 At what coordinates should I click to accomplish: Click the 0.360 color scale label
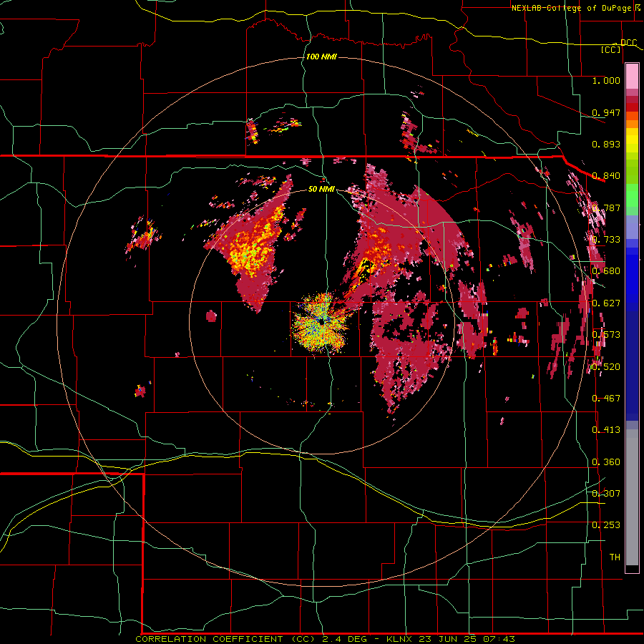606,462
